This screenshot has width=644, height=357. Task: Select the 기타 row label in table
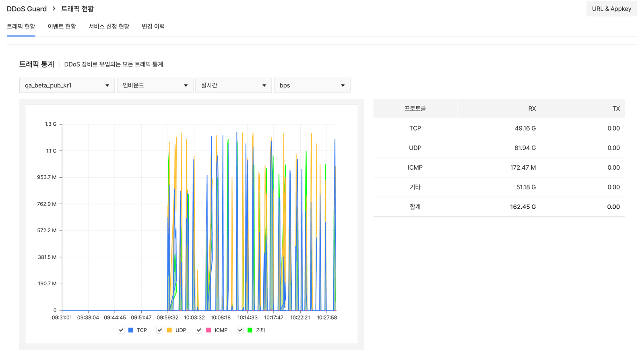tap(415, 187)
